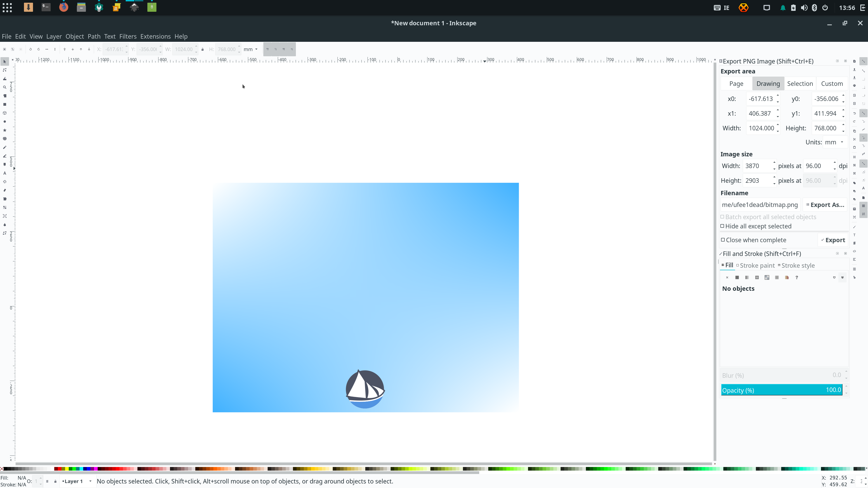The height and width of the screenshot is (488, 868).
Task: Select the Dropper color picker tool
Action: coord(5,225)
